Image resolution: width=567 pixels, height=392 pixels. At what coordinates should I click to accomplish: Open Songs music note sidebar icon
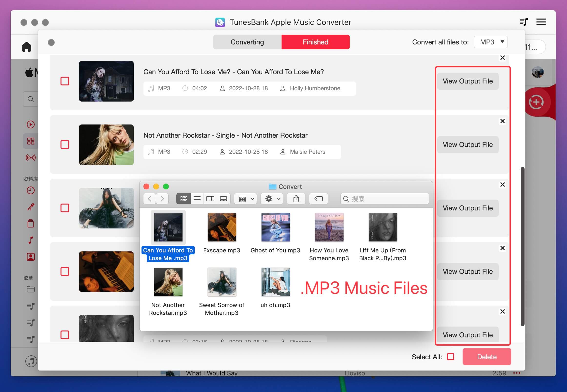point(31,240)
